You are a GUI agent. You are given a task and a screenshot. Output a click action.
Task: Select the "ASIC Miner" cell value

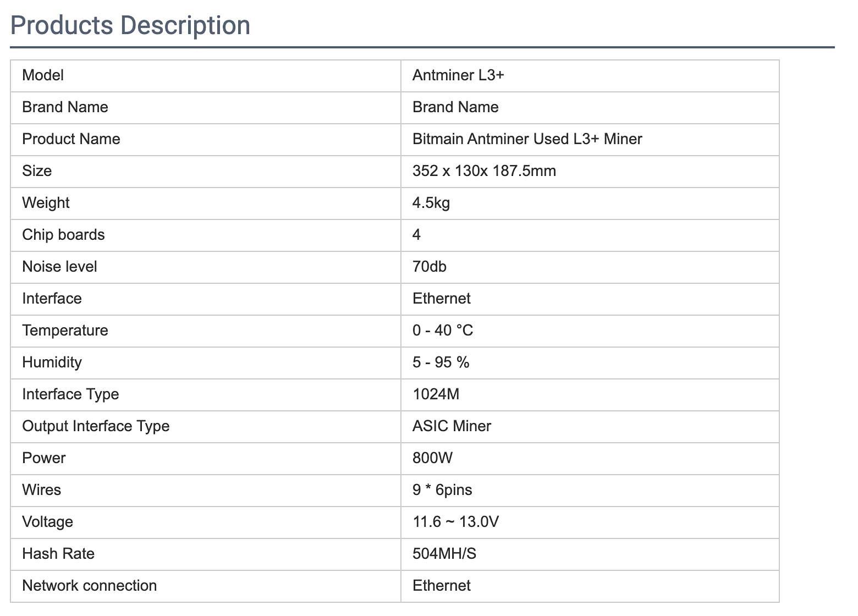pyautogui.click(x=452, y=426)
